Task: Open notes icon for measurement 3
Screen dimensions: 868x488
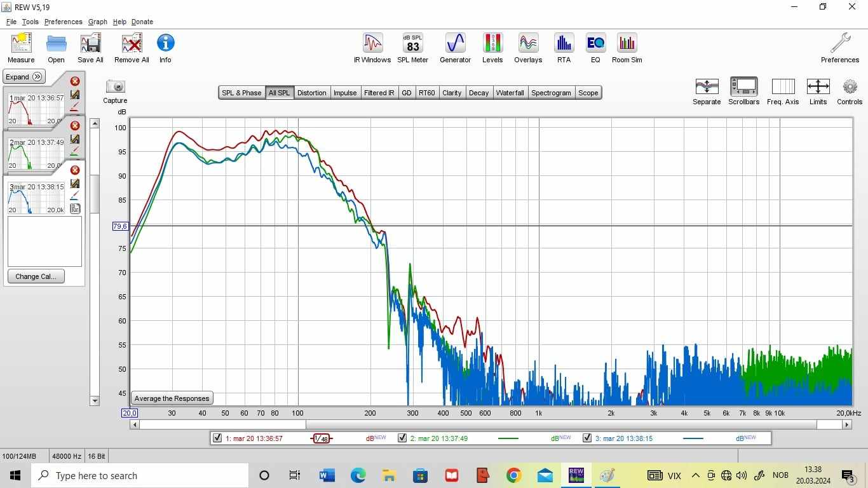Action: [75, 208]
